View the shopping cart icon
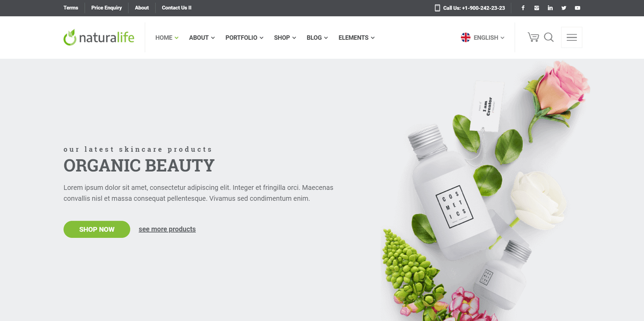644x321 pixels. [x=533, y=37]
